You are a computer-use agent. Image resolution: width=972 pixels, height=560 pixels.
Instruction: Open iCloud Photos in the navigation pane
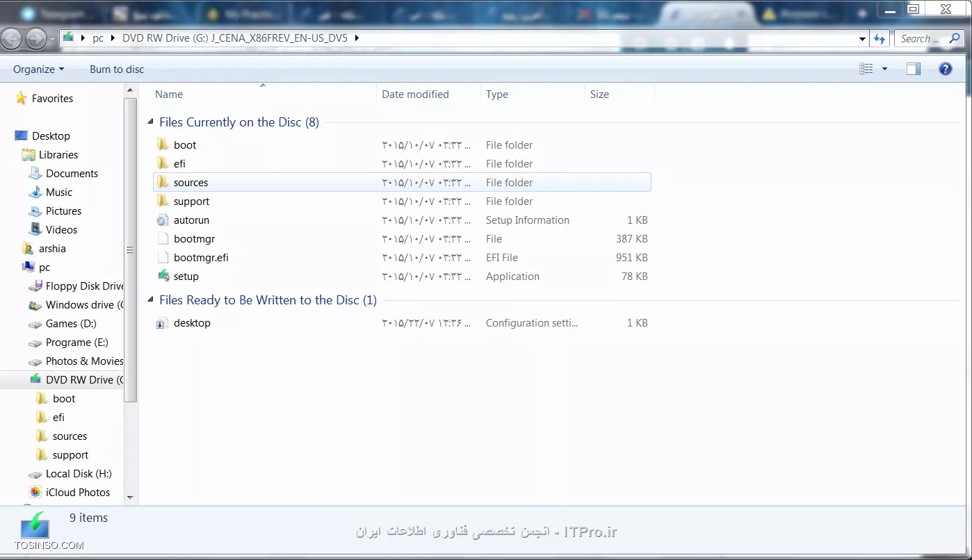(x=78, y=493)
